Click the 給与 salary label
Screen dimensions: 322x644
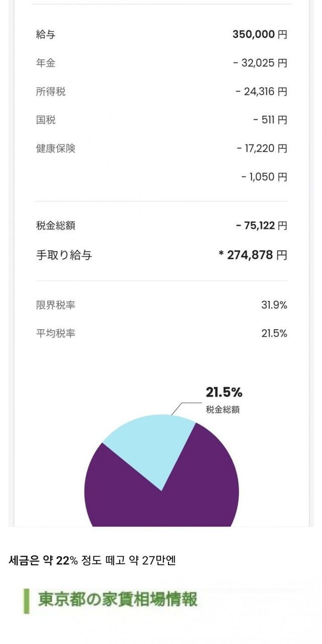tap(46, 35)
